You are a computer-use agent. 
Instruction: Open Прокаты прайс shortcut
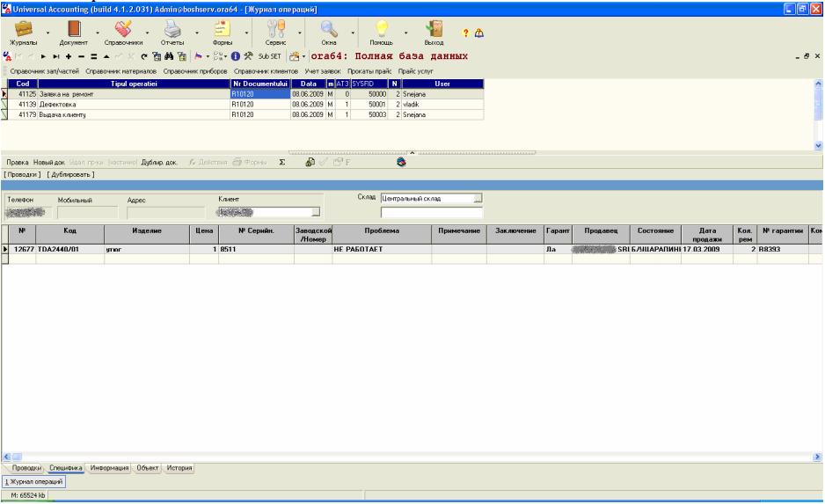369,71
